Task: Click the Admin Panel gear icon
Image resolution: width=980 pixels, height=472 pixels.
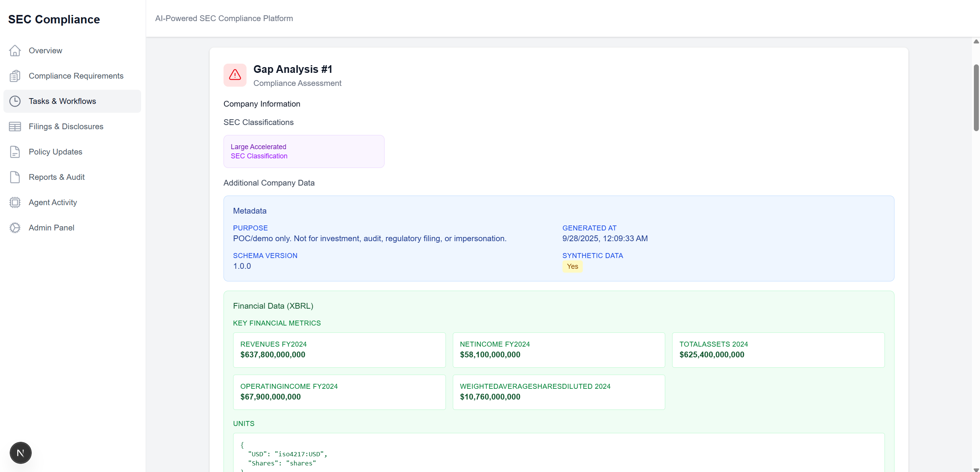Action: (x=15, y=228)
